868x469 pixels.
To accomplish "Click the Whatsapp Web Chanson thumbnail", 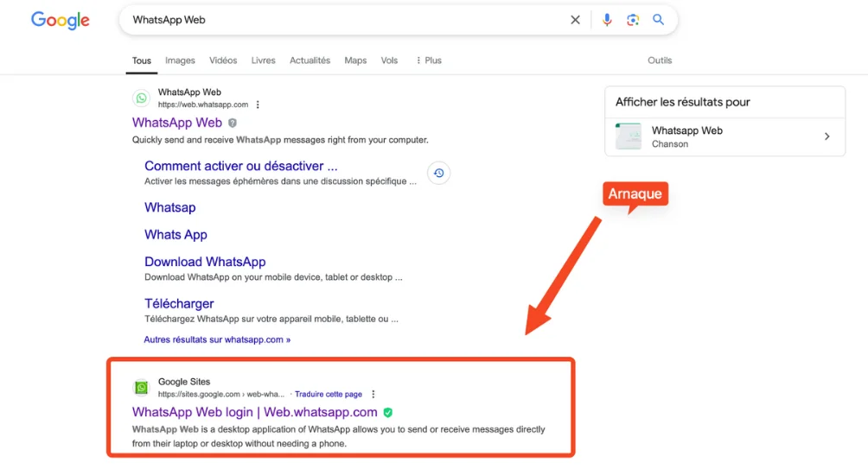I will pyautogui.click(x=629, y=136).
